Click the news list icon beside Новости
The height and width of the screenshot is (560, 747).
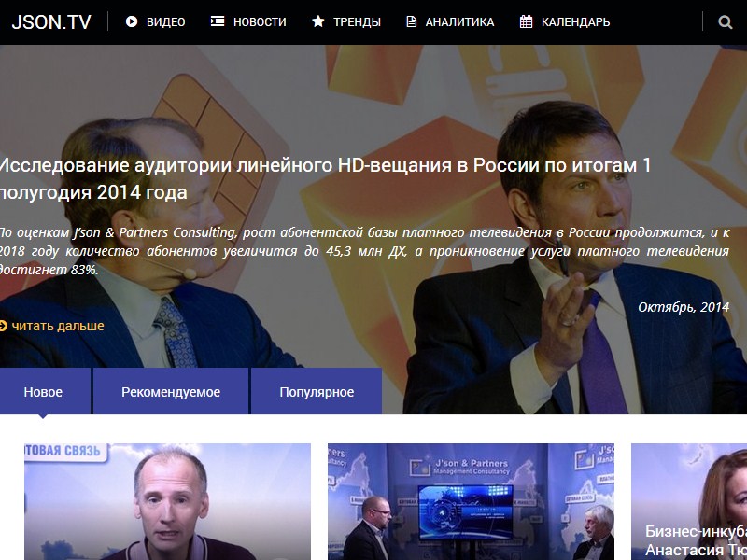(x=218, y=21)
